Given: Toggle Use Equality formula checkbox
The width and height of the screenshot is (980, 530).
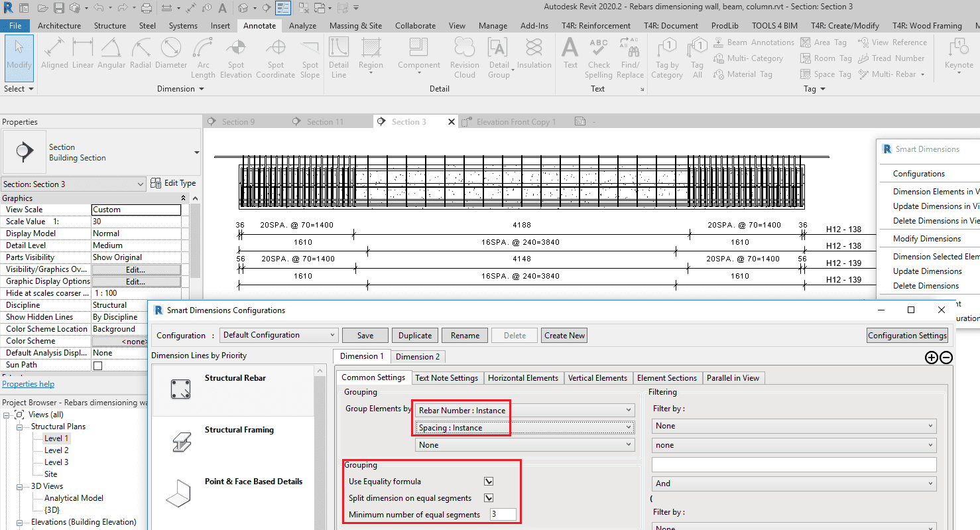Looking at the screenshot, I should point(489,482).
